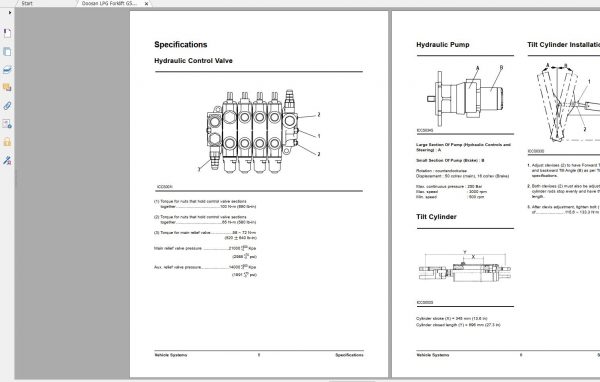Click the 'Max. continuous pressure' line

pos(449,186)
